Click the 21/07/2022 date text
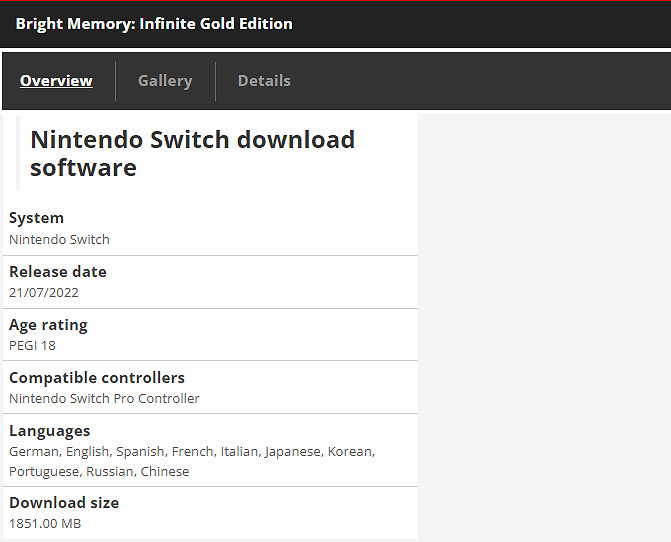 pyautogui.click(x=44, y=293)
